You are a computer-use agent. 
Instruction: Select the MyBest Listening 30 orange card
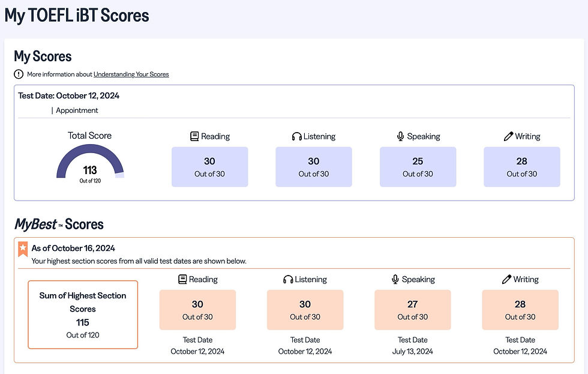click(305, 310)
